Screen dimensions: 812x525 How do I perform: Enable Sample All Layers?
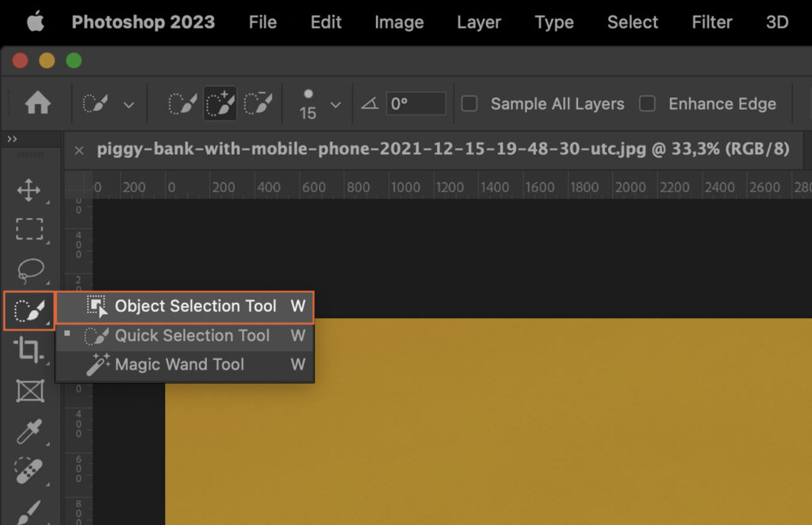[469, 104]
